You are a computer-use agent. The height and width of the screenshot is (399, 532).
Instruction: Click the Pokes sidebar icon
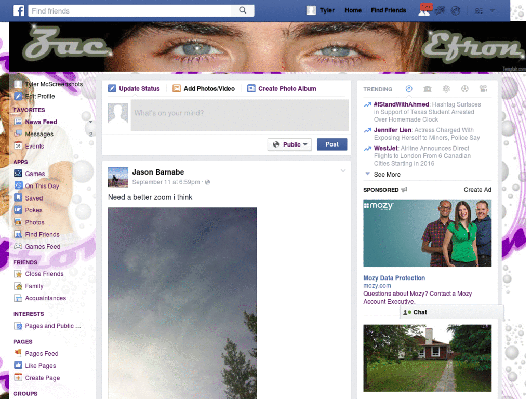click(18, 210)
